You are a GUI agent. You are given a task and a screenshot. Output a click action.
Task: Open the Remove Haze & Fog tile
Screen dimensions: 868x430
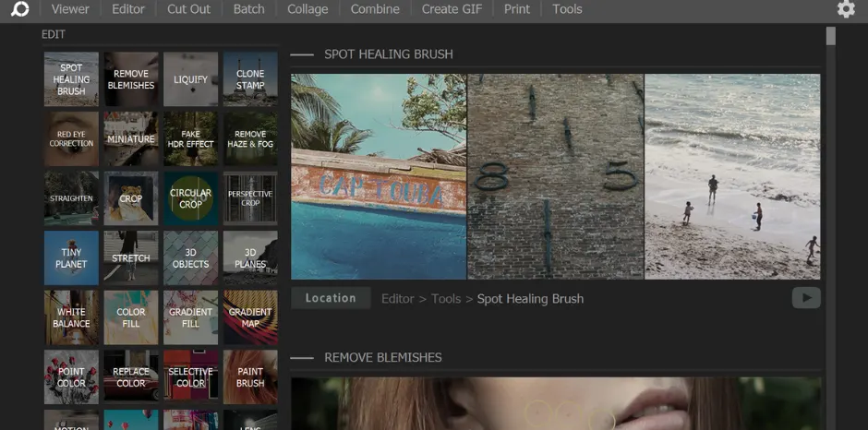pos(250,139)
